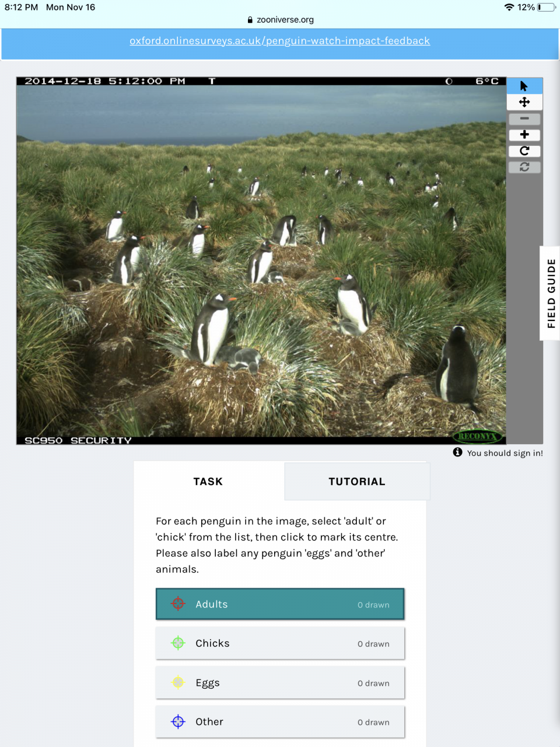Switch to the Task tab

point(208,481)
